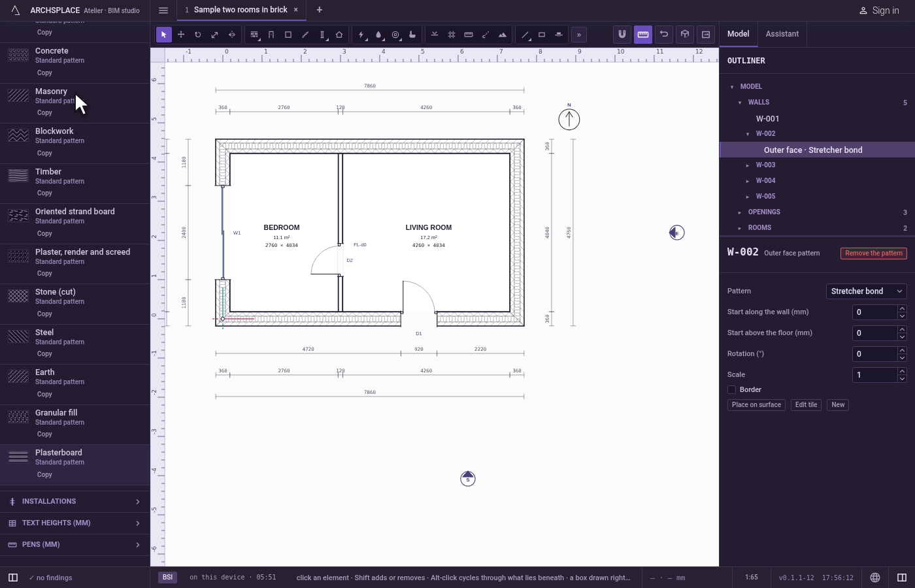The image size is (915, 588).
Task: Toggle the magnet snap icon
Action: [622, 35]
